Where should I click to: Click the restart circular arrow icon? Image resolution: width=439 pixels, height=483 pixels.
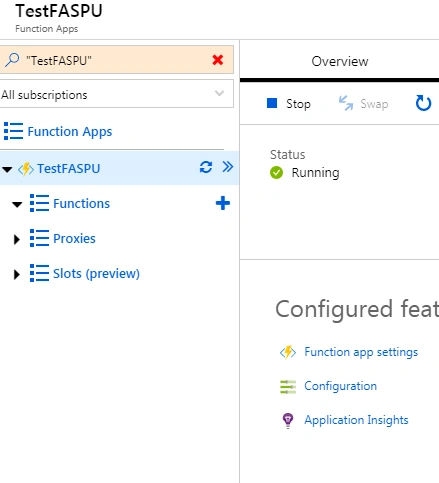click(423, 103)
